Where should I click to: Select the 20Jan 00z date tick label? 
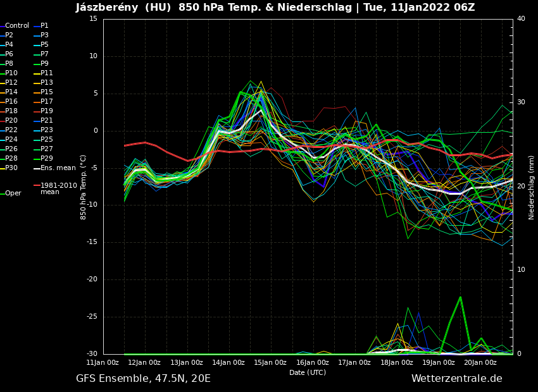pos(480,363)
